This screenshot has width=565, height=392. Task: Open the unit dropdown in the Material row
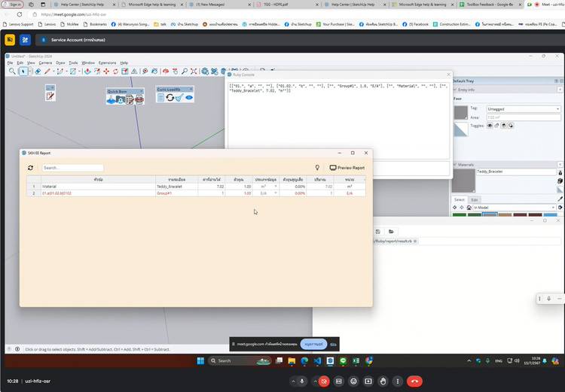(276, 187)
